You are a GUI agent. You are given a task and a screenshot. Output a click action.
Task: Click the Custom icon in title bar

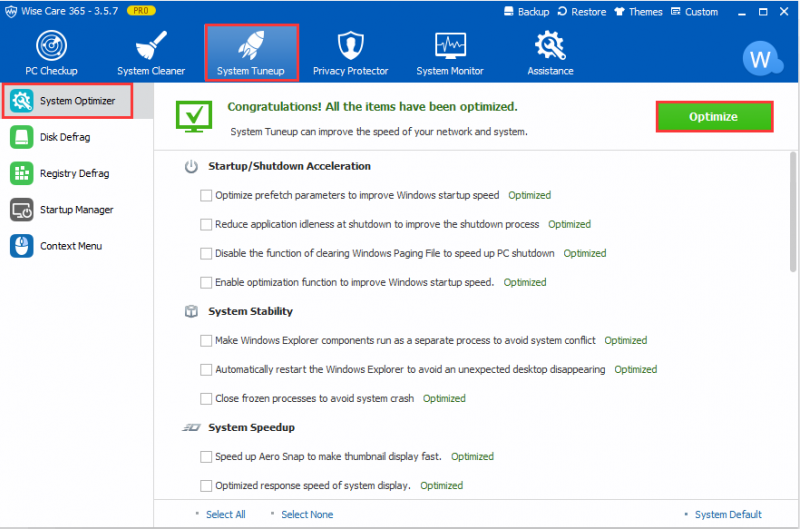pyautogui.click(x=676, y=11)
